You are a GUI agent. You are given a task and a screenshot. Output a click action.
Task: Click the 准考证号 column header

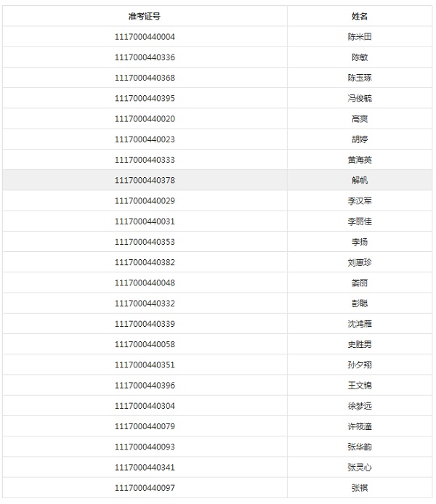pos(145,16)
